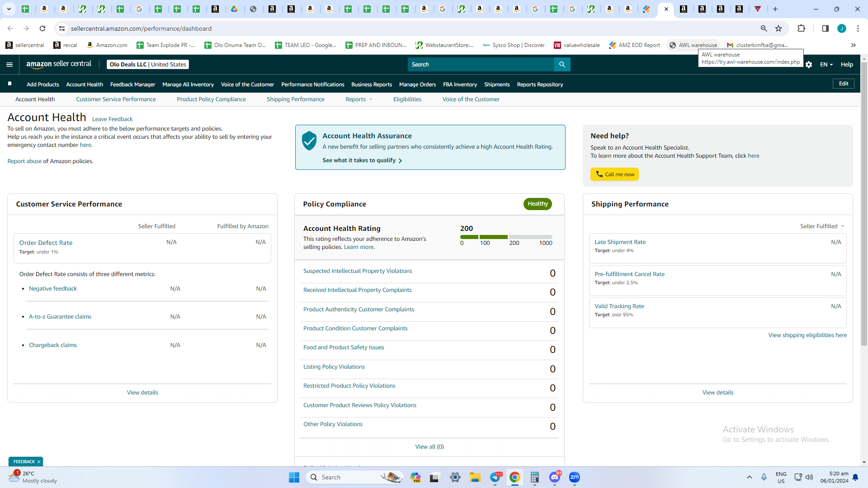Open the Seller Central settings gear
The image size is (868, 488).
[809, 65]
